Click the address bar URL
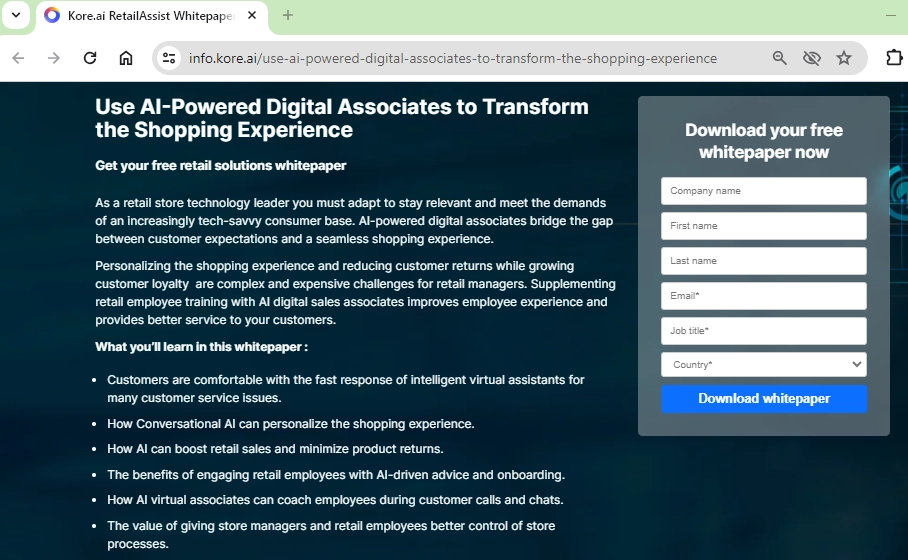908x560 pixels. pos(453,58)
